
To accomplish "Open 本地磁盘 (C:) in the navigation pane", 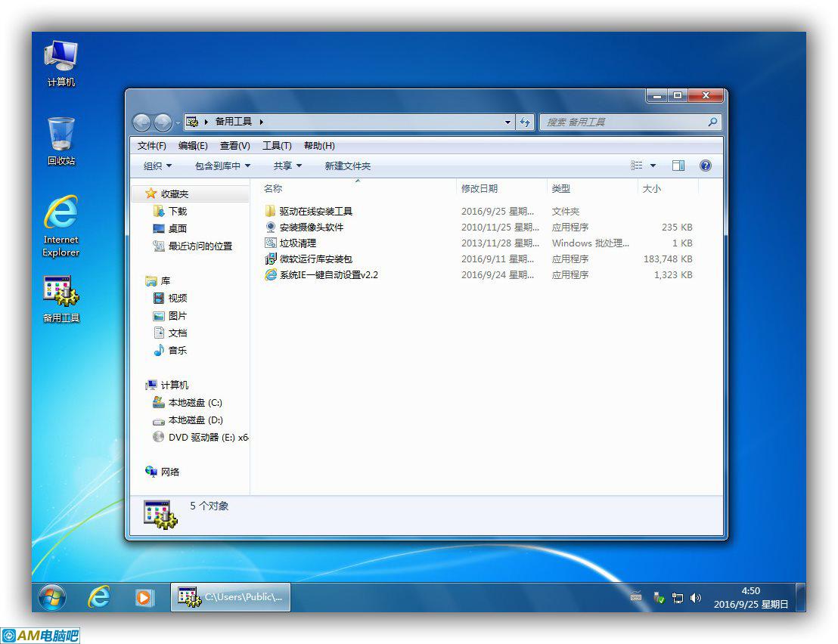I will 195,403.
